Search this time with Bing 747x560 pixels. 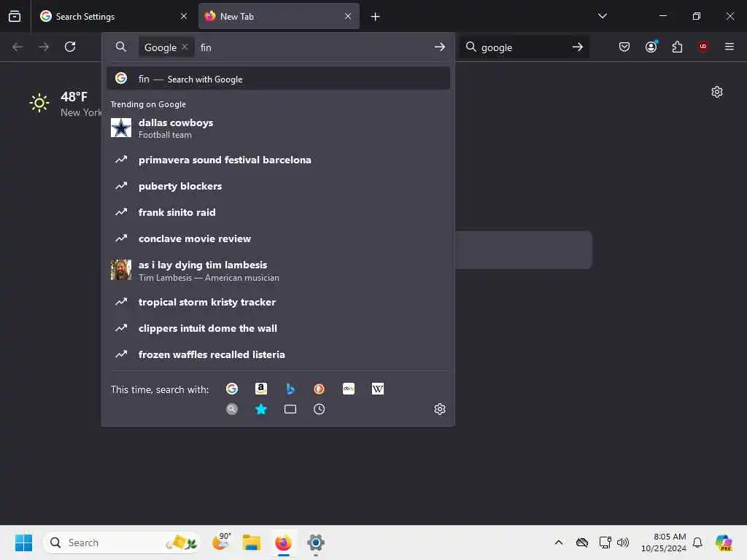coord(290,389)
